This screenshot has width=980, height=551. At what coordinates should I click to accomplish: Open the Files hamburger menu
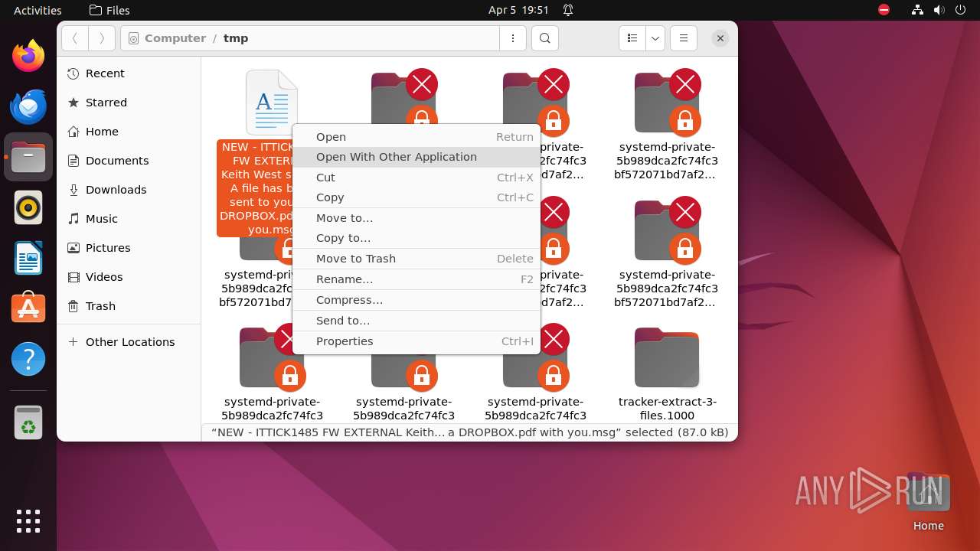683,38
